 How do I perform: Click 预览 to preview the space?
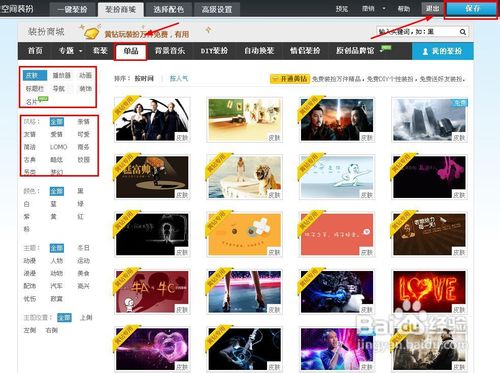[x=342, y=9]
